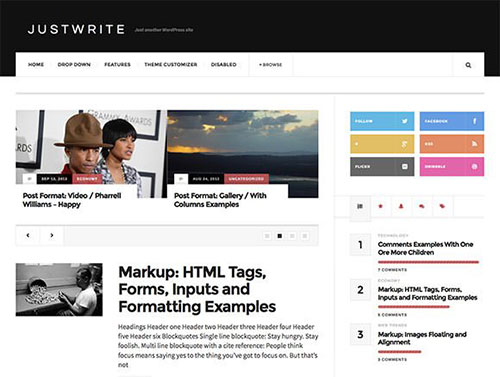The height and width of the screenshot is (377, 500).
Task: Open the Features menu item
Action: point(117,65)
